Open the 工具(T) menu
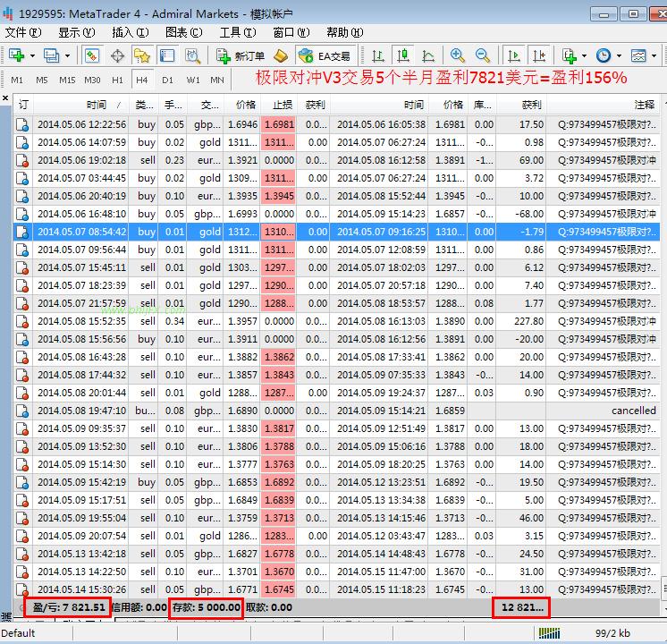The width and height of the screenshot is (667, 644). click(x=238, y=32)
